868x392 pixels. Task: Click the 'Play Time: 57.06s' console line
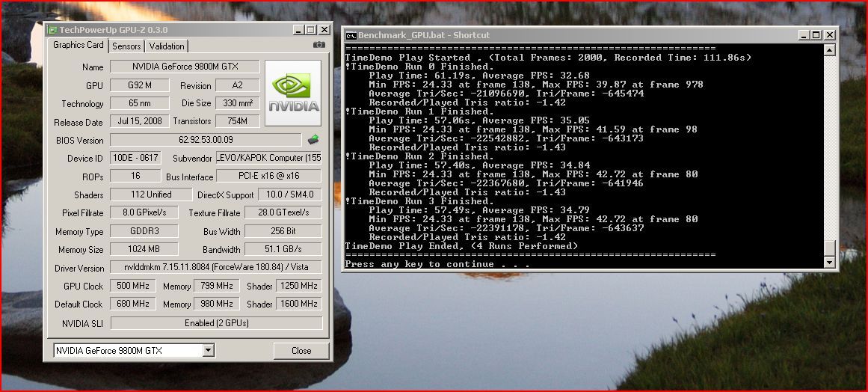479,120
